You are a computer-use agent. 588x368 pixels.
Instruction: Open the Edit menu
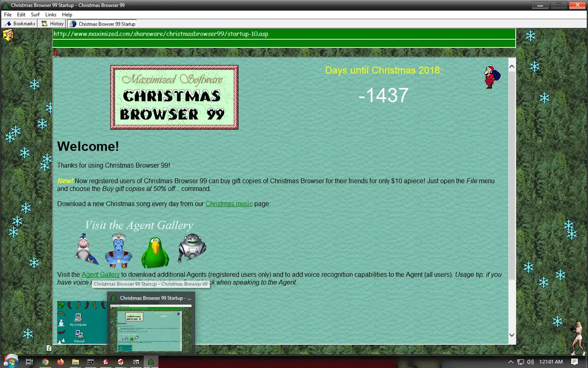(21, 14)
